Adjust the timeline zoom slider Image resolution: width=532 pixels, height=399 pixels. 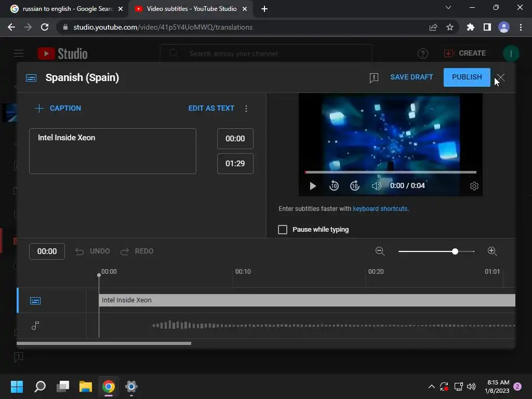[455, 251]
